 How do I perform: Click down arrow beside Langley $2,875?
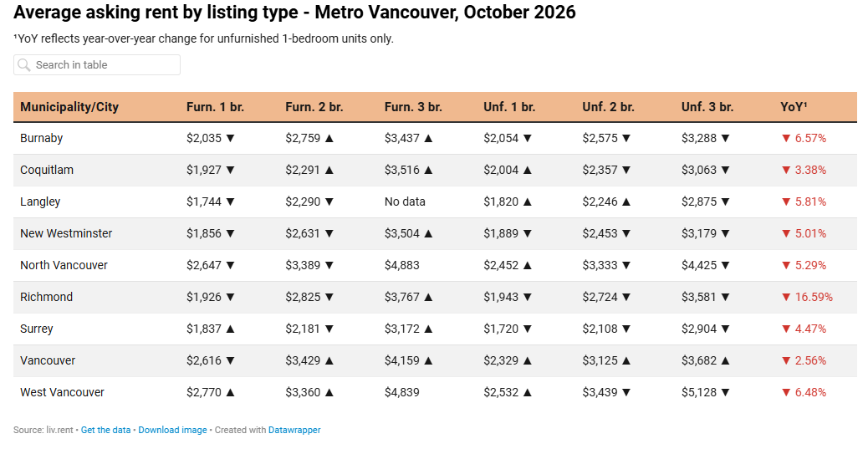pos(726,202)
